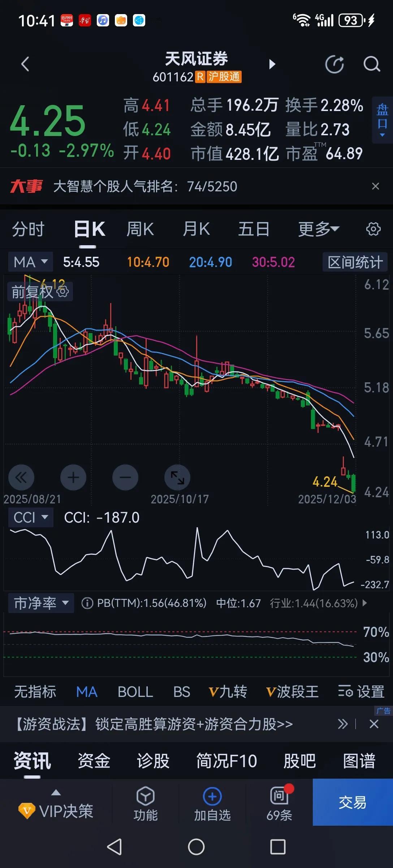Tap the refresh/share circular arrow icon
The width and height of the screenshot is (393, 868).
pyautogui.click(x=334, y=64)
